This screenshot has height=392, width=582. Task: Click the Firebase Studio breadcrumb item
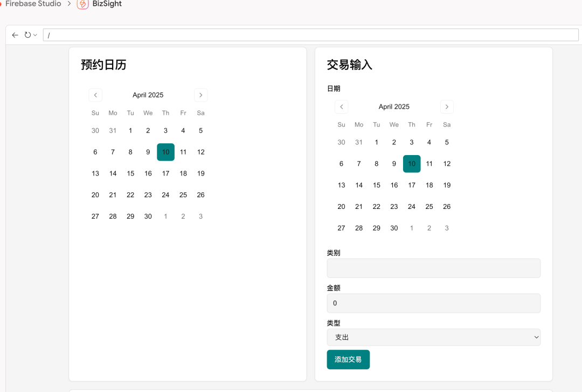33,4
